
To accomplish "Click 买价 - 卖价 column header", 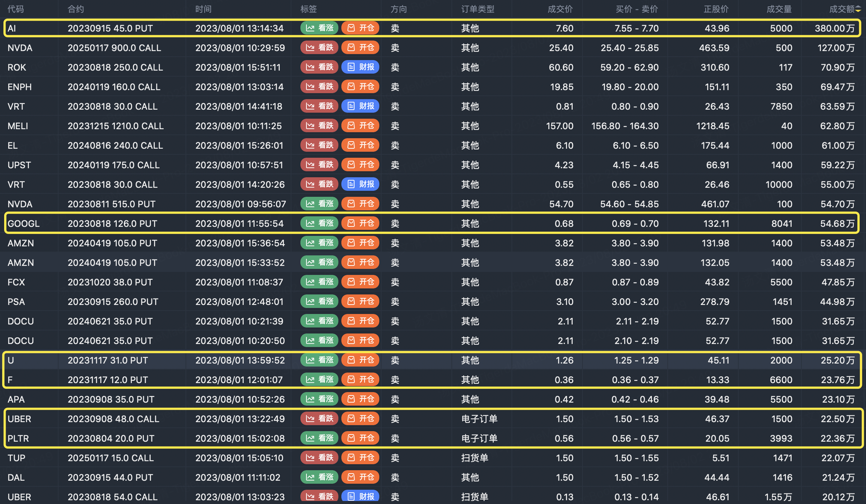I will click(x=637, y=9).
